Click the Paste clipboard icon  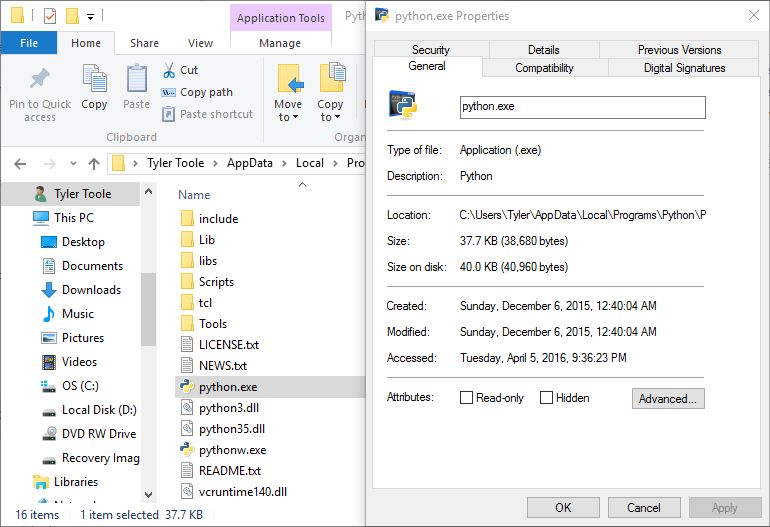[137, 79]
